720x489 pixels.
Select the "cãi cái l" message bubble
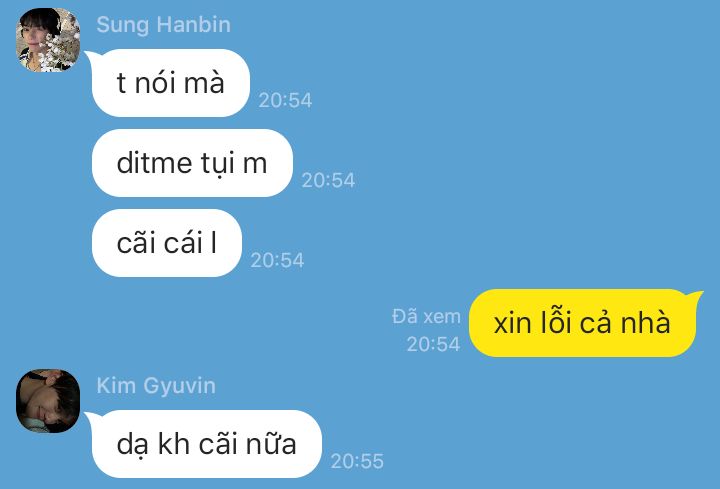pyautogui.click(x=167, y=243)
